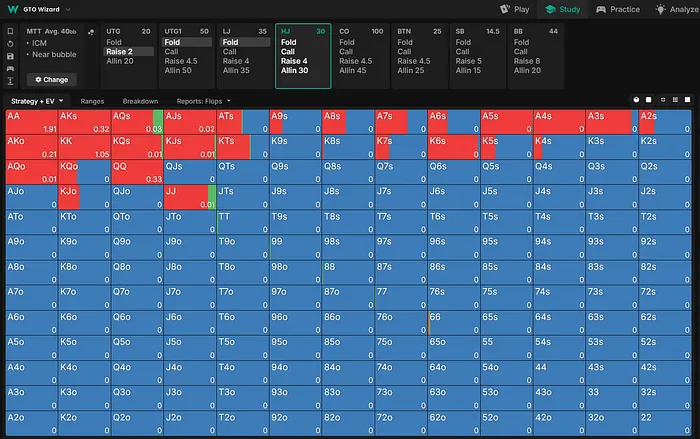This screenshot has width=700, height=439.
Task: Click the bookmark icon in the left sidebar
Action: pos(9,31)
